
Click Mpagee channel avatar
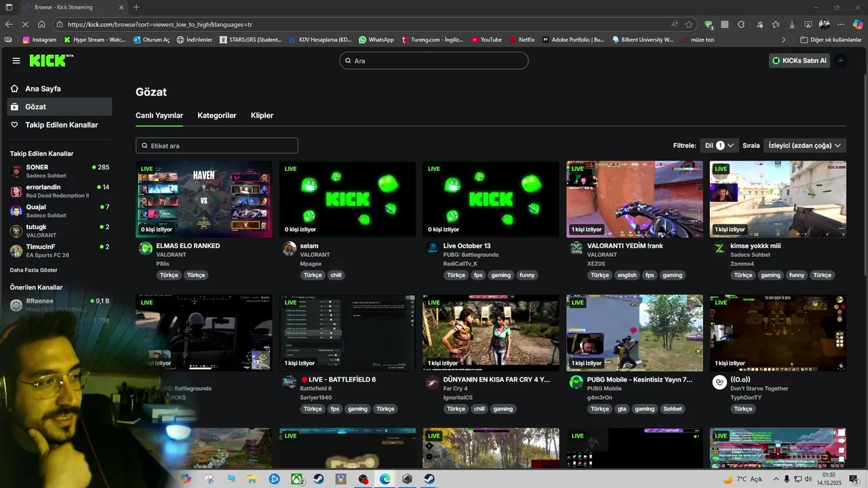click(290, 248)
